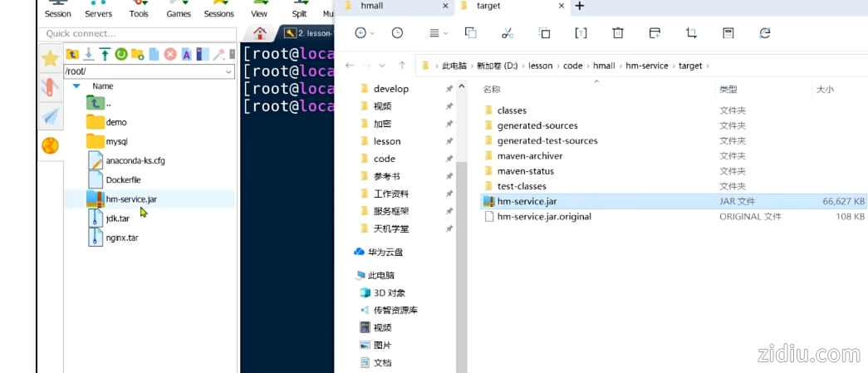This screenshot has height=373, width=868.
Task: Open the mysql folder in remote list
Action: [x=116, y=141]
